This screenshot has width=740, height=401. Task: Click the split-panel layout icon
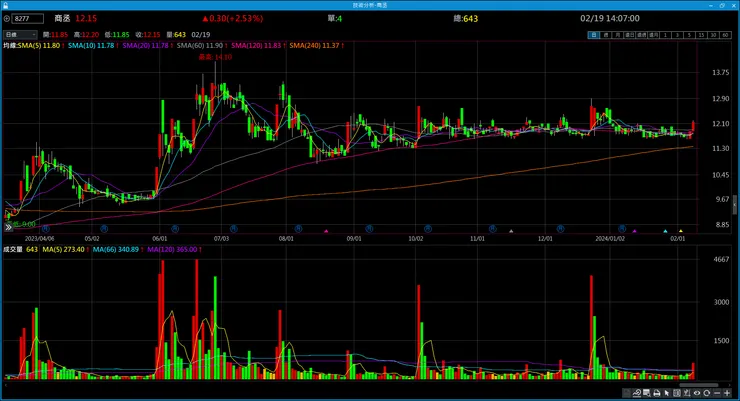pyautogui.click(x=677, y=393)
